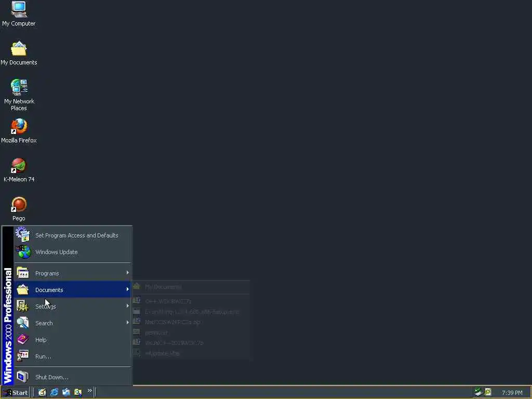Choose Run... from the Start menu
This screenshot has height=399, width=532.
(x=73, y=356)
